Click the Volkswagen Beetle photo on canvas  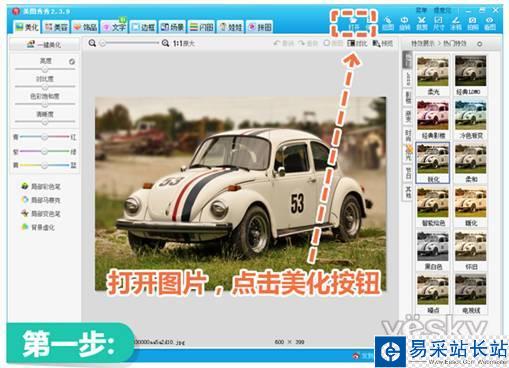[241, 194]
